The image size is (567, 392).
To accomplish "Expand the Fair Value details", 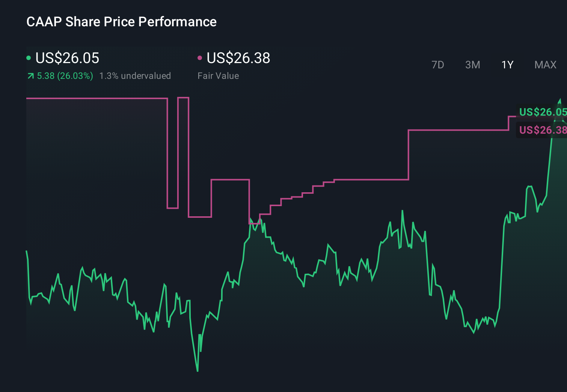I will coord(218,75).
